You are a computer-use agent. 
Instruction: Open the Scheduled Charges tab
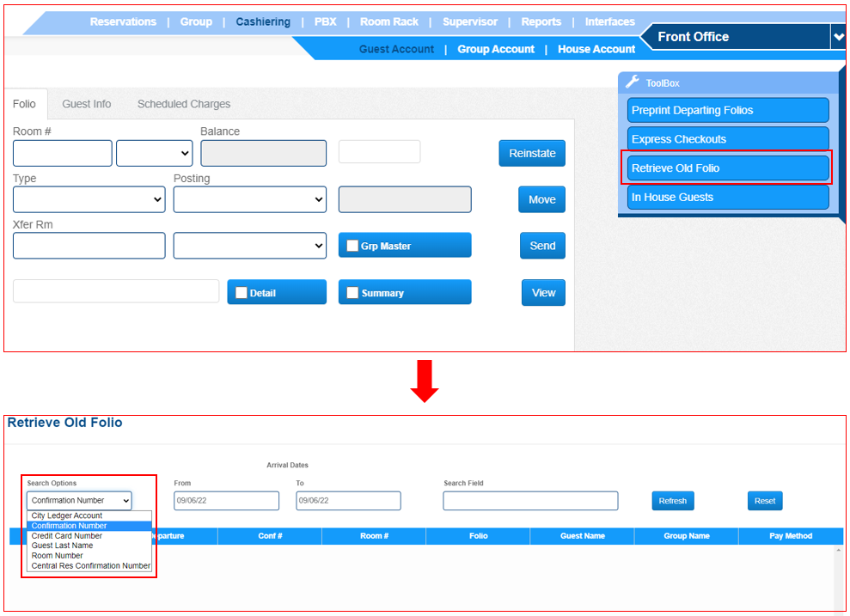point(184,104)
